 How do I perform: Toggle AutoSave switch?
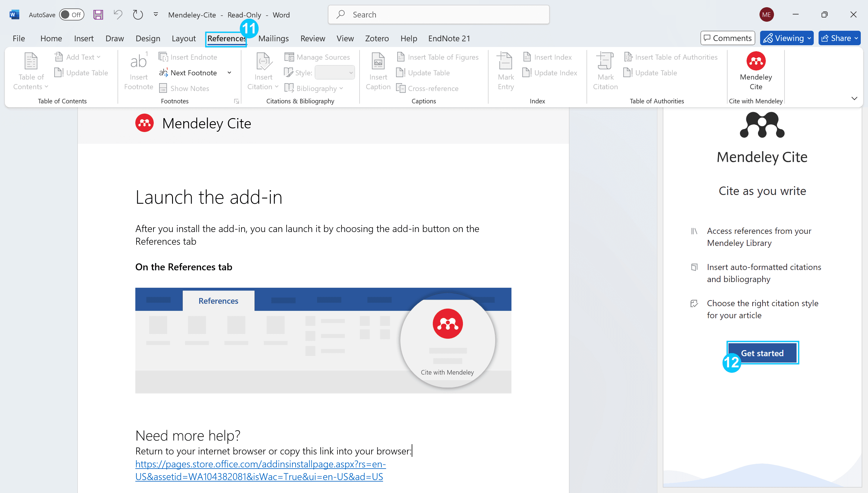point(71,14)
